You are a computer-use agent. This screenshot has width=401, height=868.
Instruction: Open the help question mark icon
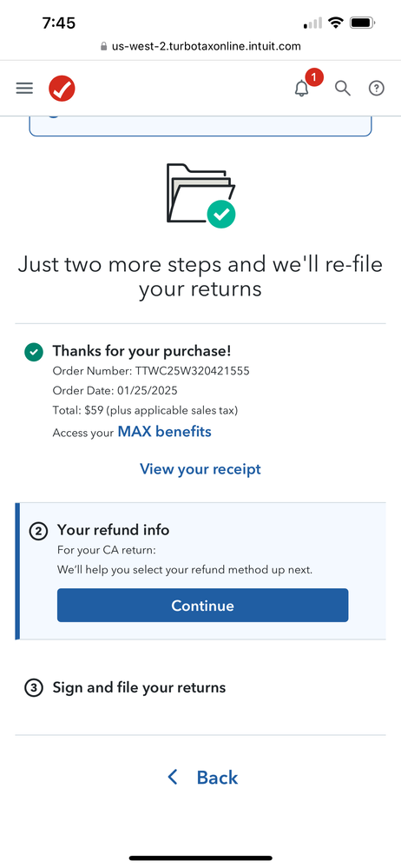377,88
